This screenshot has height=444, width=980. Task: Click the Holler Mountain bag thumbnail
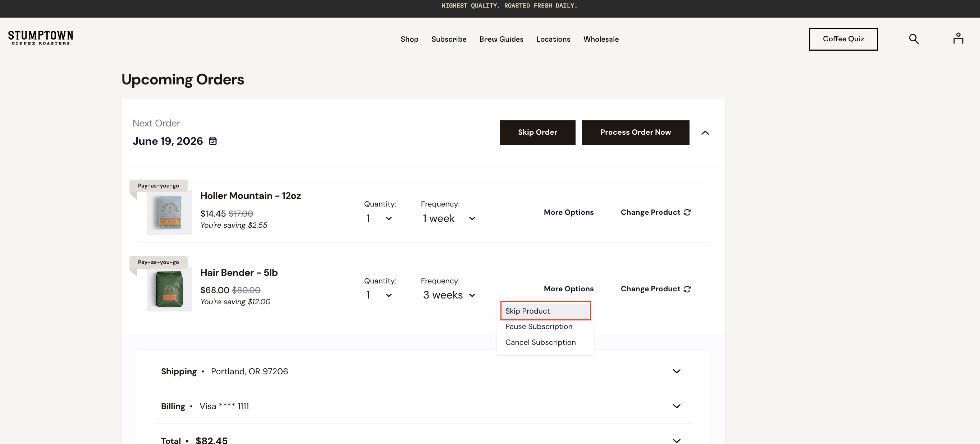click(169, 213)
